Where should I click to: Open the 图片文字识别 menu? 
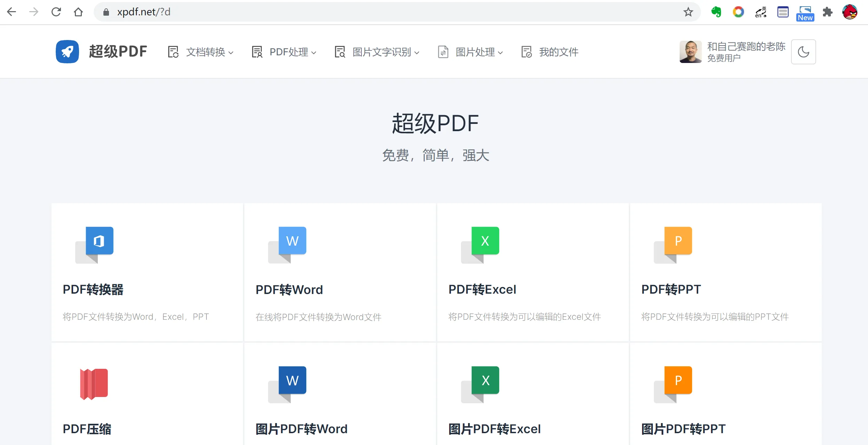pyautogui.click(x=382, y=52)
